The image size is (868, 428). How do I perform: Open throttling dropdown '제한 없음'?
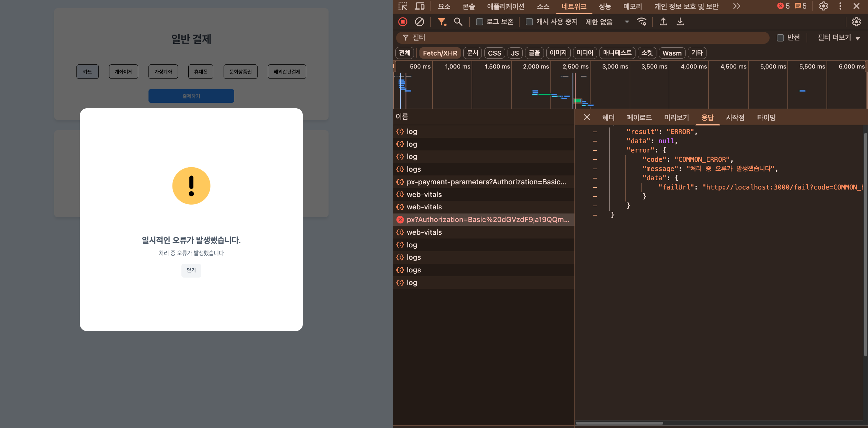tap(607, 22)
